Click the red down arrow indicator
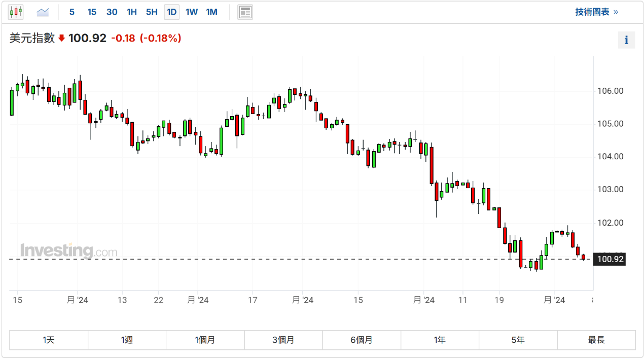The width and height of the screenshot is (644, 359). click(x=62, y=38)
